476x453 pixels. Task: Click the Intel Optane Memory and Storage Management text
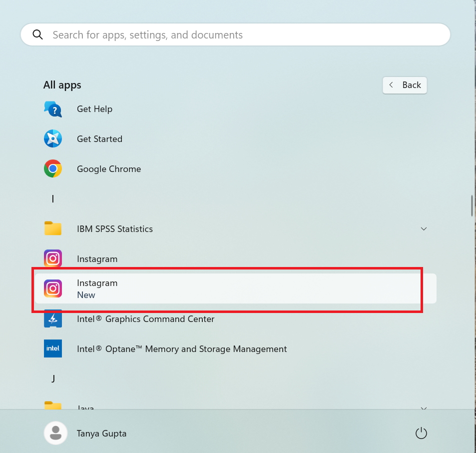[182, 349]
